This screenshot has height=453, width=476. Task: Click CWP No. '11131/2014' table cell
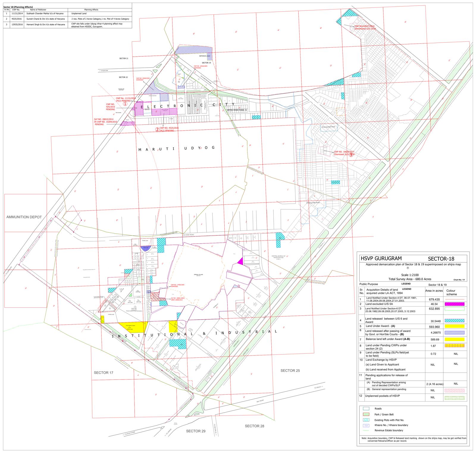pos(17,14)
